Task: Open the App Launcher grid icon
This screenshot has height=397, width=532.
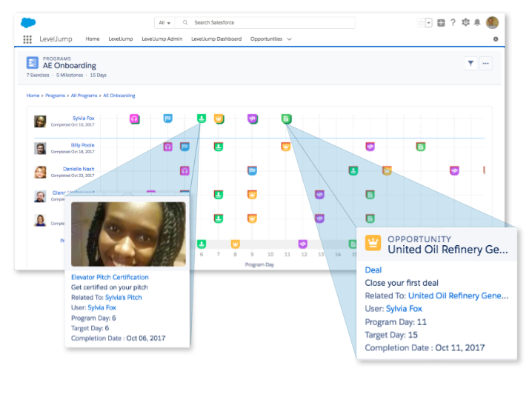Action: pos(27,39)
